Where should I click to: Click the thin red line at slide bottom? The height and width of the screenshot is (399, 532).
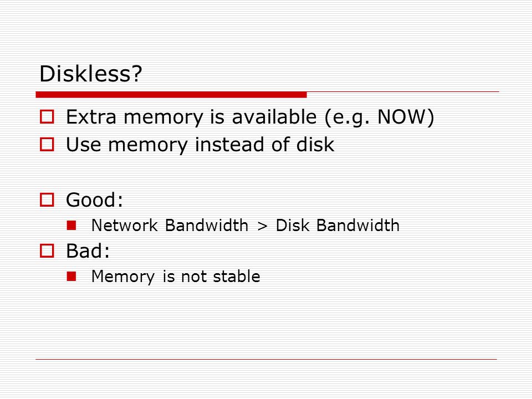pos(267,359)
